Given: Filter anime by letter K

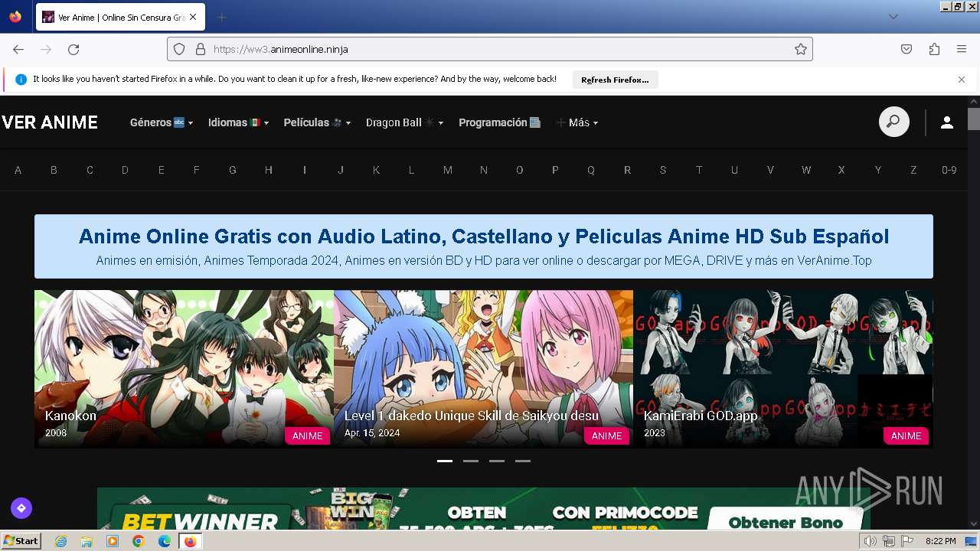Looking at the screenshot, I should pos(376,170).
